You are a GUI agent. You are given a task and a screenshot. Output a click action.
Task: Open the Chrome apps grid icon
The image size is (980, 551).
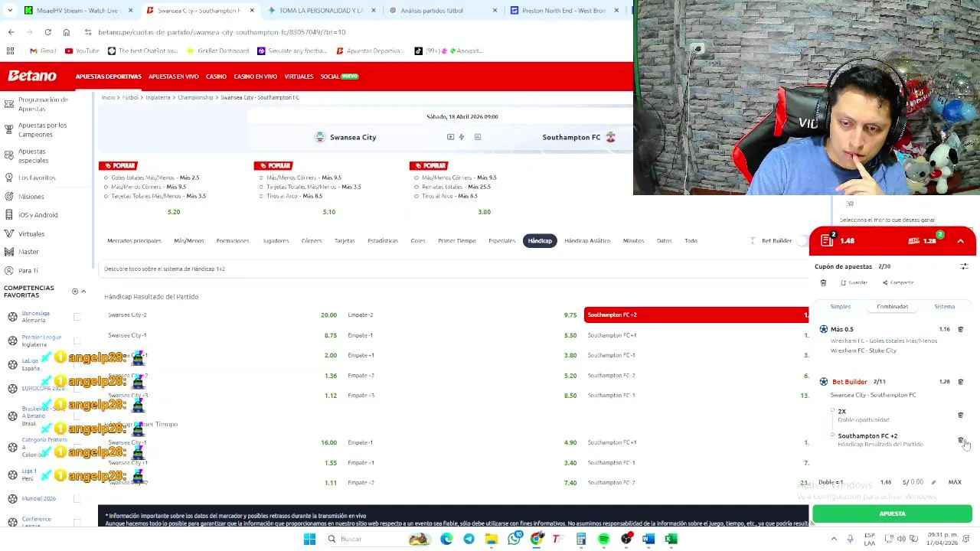coord(10,51)
